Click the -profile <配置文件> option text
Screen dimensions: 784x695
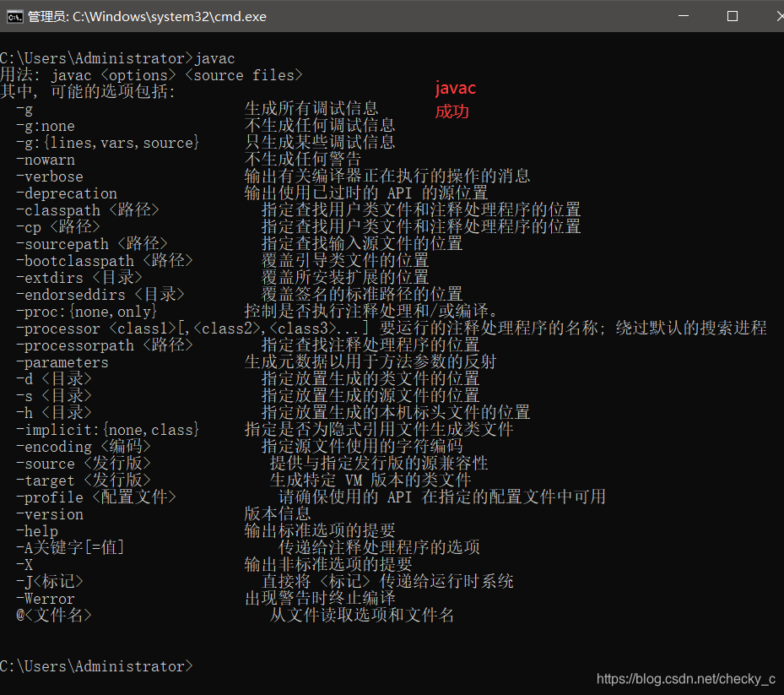pos(96,497)
